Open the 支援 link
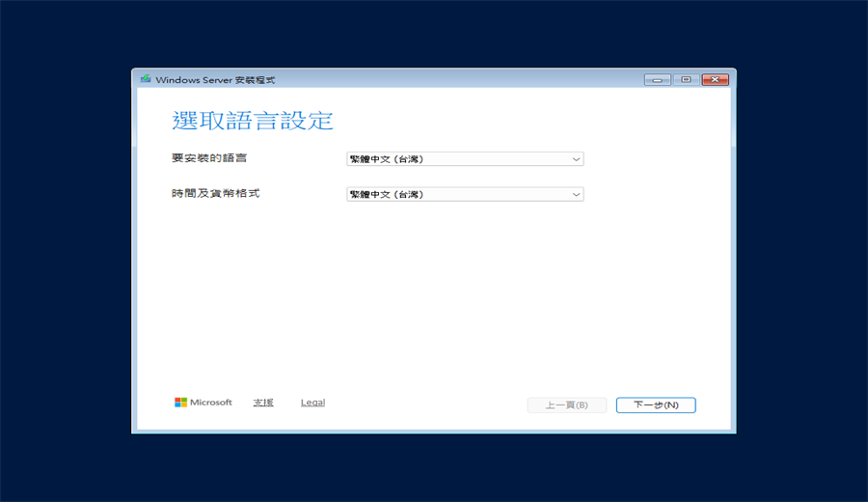The height and width of the screenshot is (502, 868). (x=263, y=403)
